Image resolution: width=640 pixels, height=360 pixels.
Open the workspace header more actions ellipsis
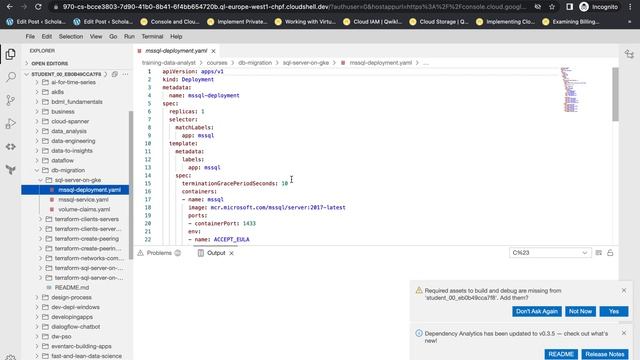click(x=125, y=74)
